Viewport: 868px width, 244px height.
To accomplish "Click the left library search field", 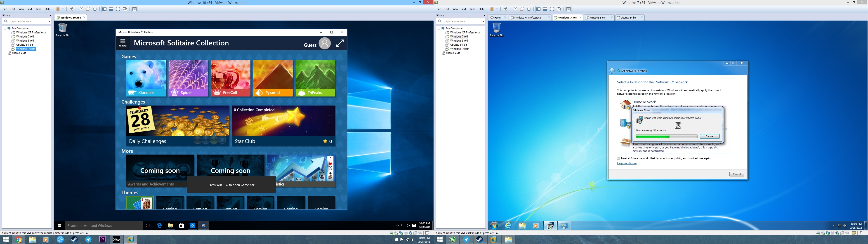I will [27, 21].
